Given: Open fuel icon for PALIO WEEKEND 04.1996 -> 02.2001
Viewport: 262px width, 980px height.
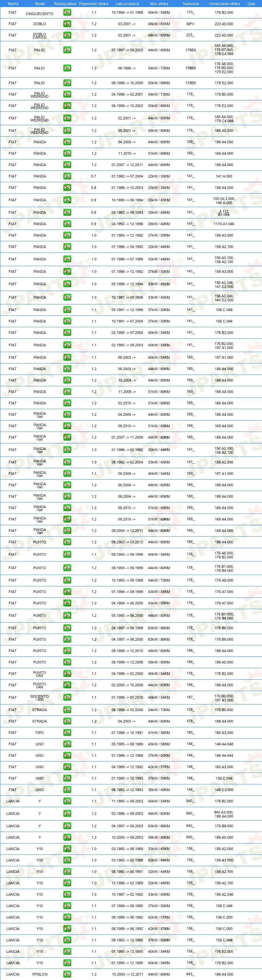Looking at the screenshot, I should click(x=67, y=94).
